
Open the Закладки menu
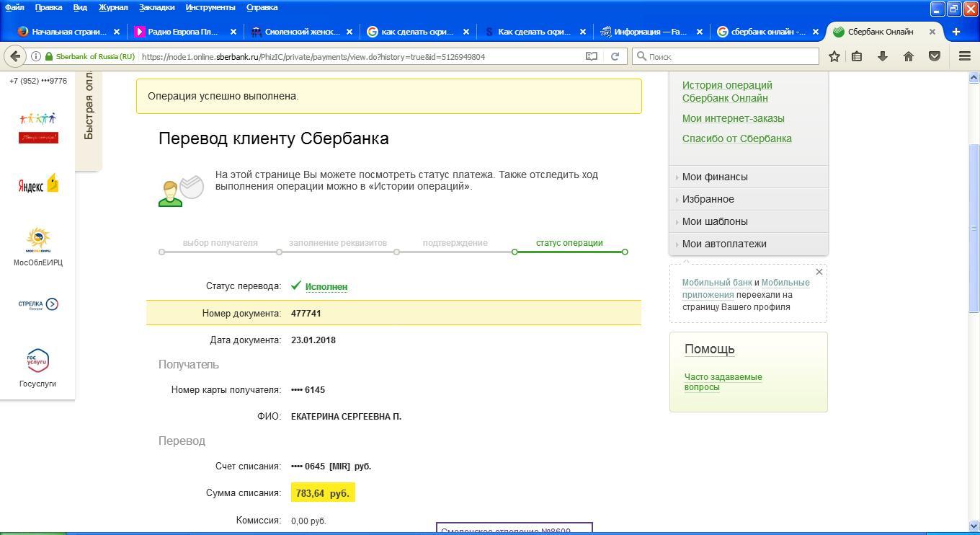tap(157, 7)
